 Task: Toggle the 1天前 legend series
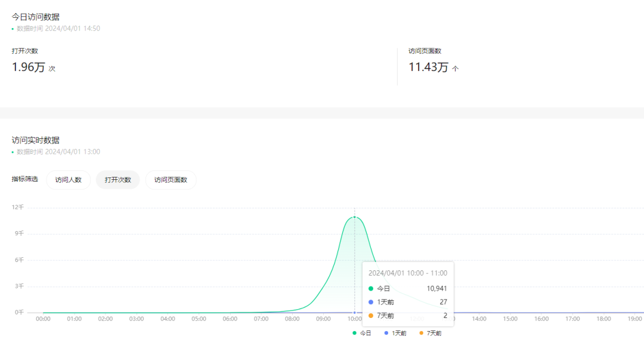click(x=395, y=333)
